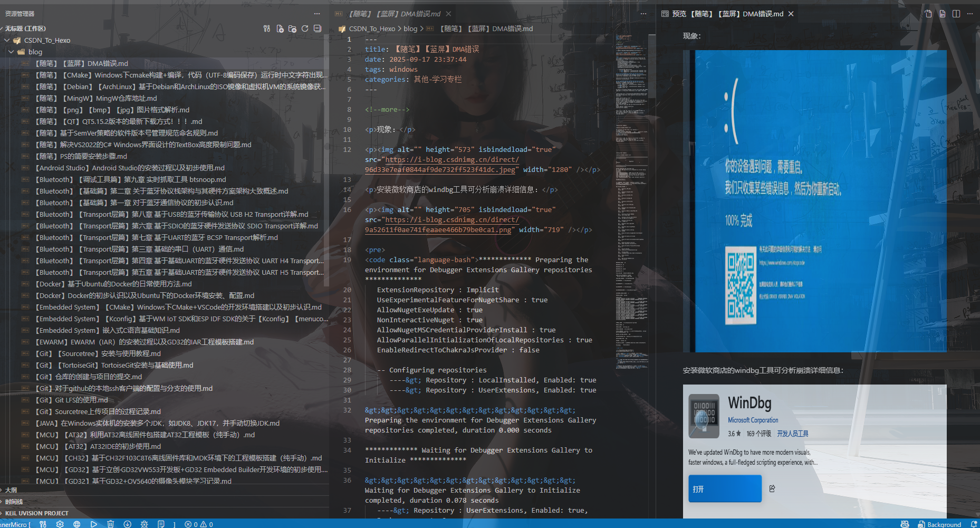Run the Keil build via play icon
This screenshot has height=528, width=980.
(94, 524)
